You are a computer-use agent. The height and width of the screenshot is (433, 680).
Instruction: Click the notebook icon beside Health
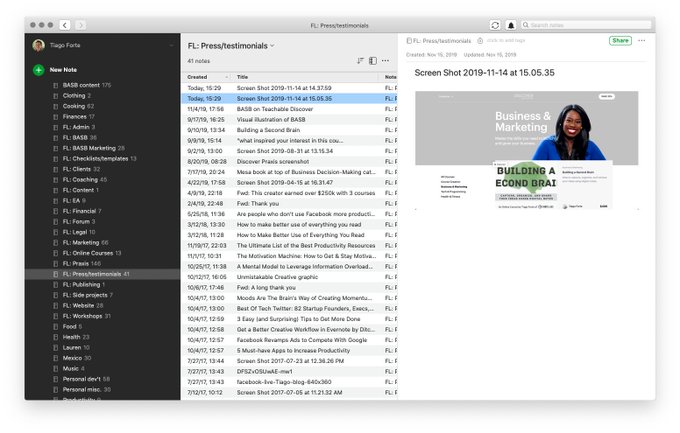click(56, 337)
